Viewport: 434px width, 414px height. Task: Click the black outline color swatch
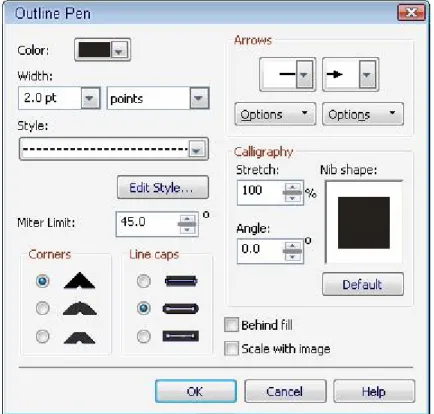coord(94,50)
